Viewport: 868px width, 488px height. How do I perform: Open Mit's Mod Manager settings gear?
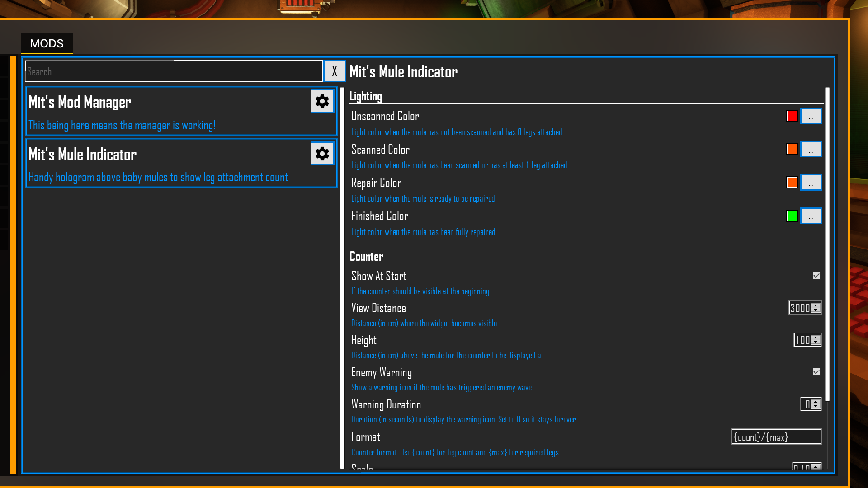[x=322, y=101]
